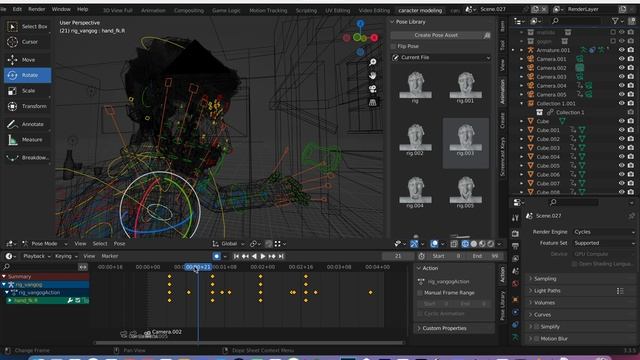This screenshot has width=640, height=360.
Task: Open the Global orientation dropdown
Action: (229, 244)
